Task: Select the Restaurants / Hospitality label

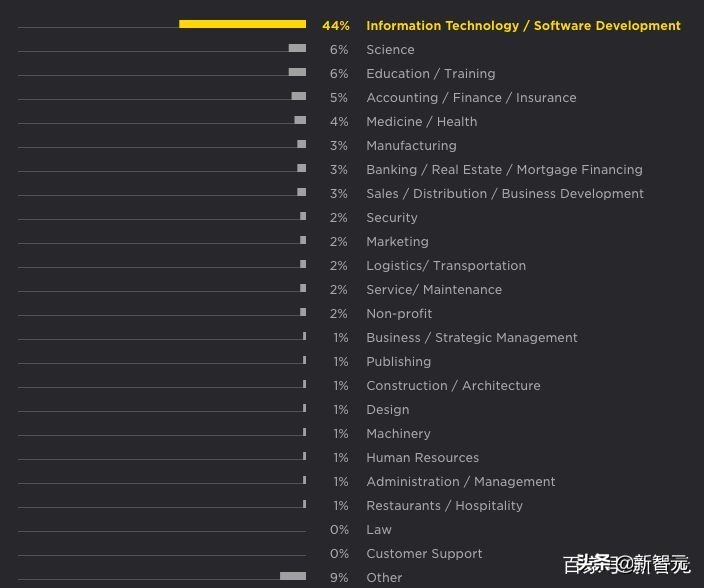Action: (x=444, y=506)
